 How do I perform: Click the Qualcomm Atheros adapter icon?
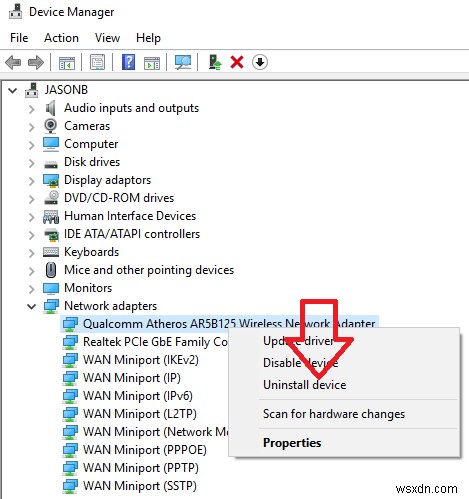click(70, 324)
